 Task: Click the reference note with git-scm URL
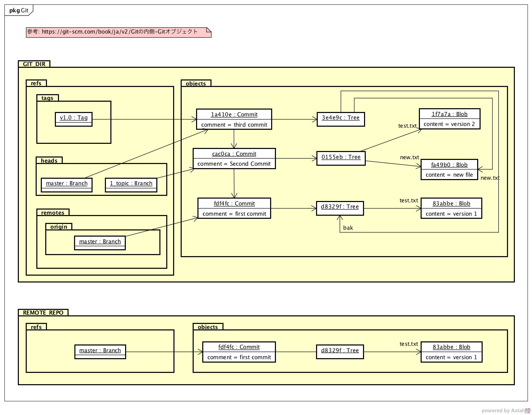click(x=118, y=32)
